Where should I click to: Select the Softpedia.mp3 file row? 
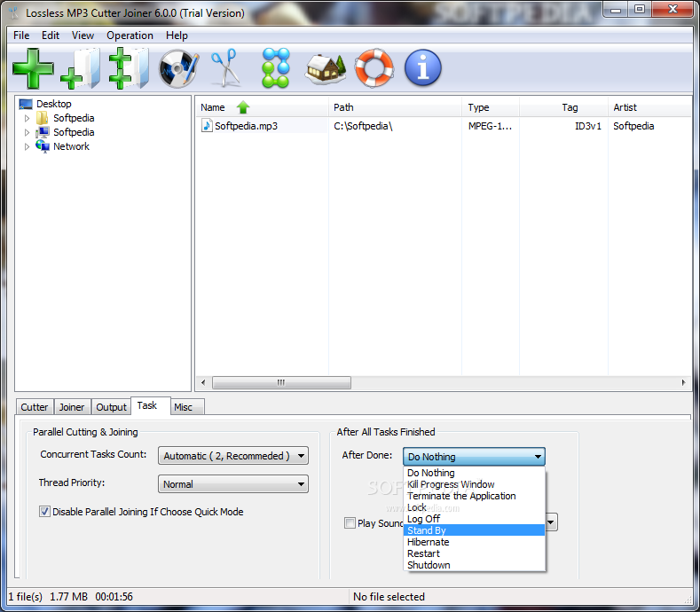pyautogui.click(x=444, y=126)
